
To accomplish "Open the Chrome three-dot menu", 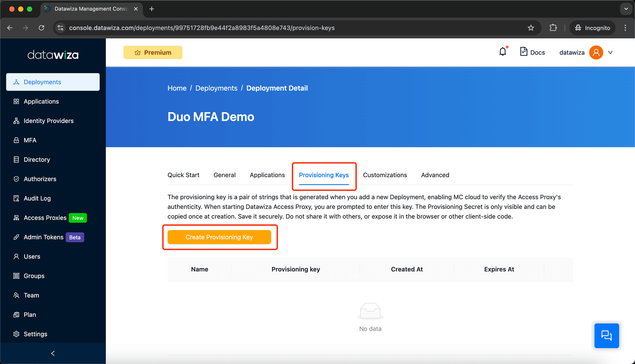I will 625,28.
